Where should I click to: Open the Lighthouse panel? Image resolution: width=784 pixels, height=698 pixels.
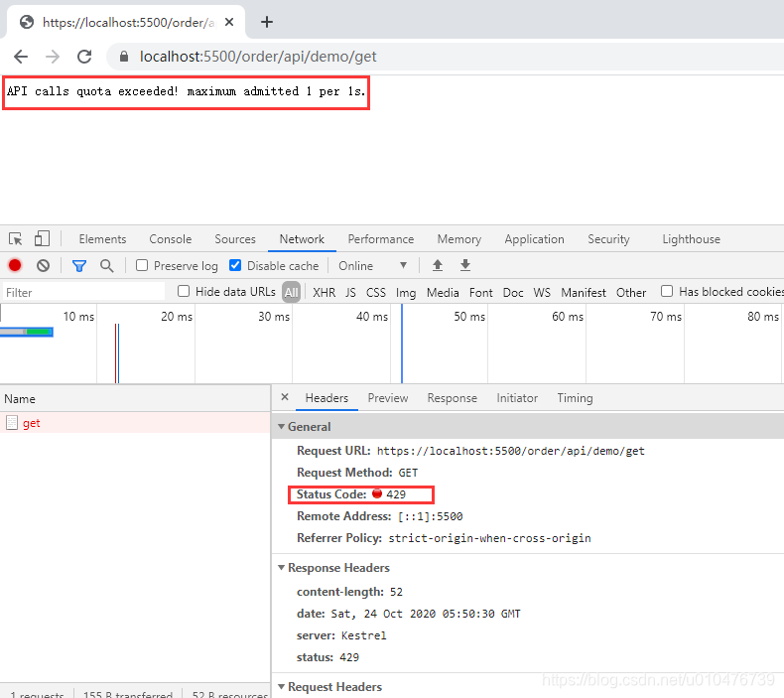(x=692, y=239)
